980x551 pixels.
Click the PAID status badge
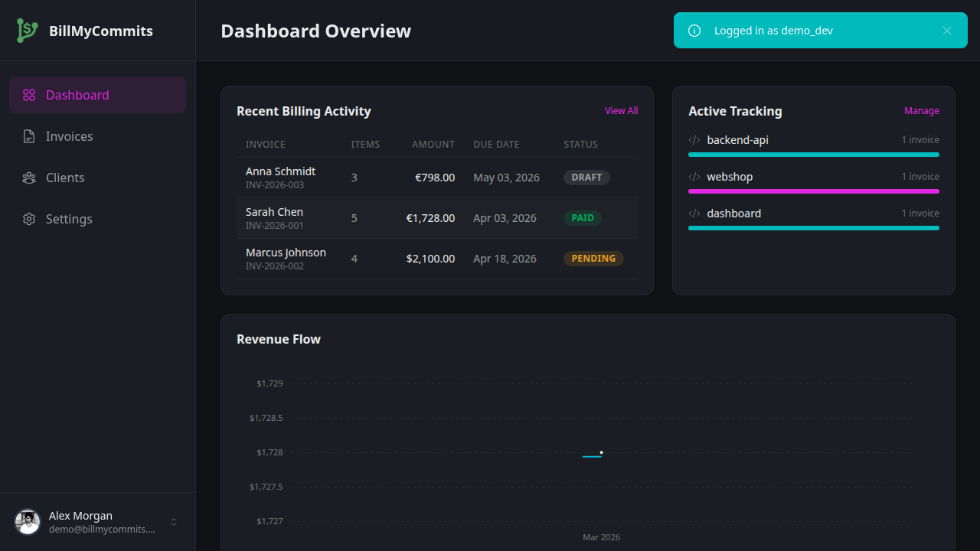tap(583, 218)
